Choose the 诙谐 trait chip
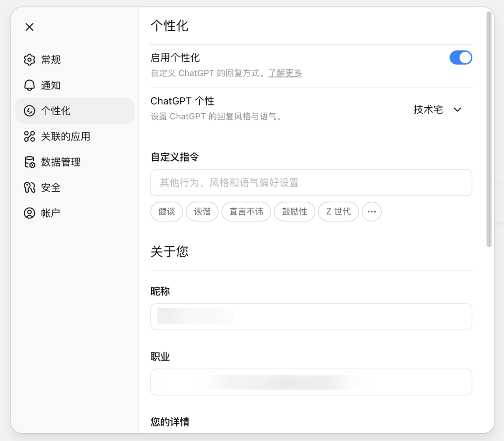Viewport: 504px width, 441px height. coord(202,212)
